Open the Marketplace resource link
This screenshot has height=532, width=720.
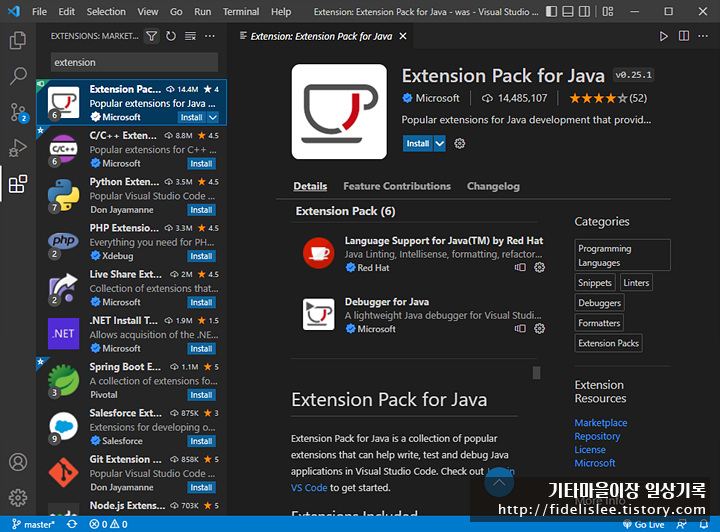(601, 423)
